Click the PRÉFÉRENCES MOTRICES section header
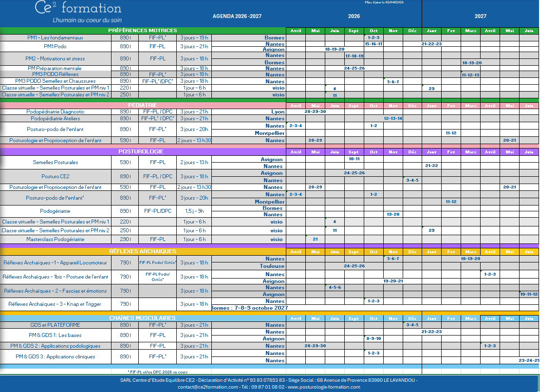The height and width of the screenshot is (392, 540). click(x=143, y=31)
